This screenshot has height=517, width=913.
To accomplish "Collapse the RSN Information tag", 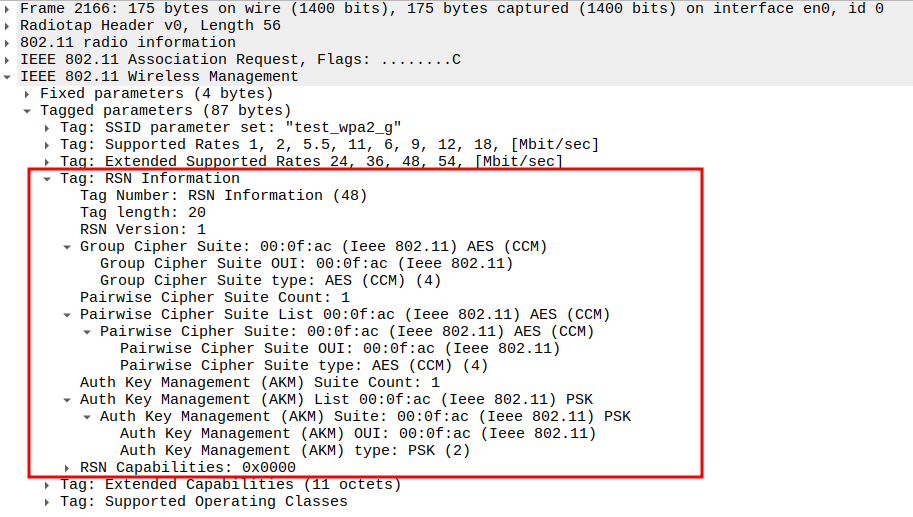I will click(x=48, y=178).
